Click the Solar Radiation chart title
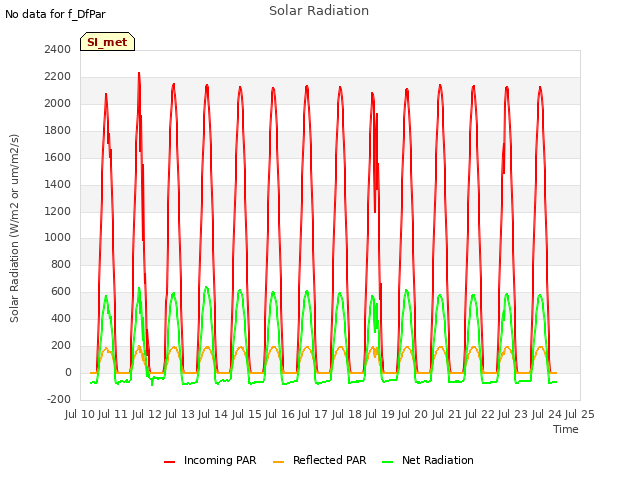The width and height of the screenshot is (640, 480). (x=319, y=11)
